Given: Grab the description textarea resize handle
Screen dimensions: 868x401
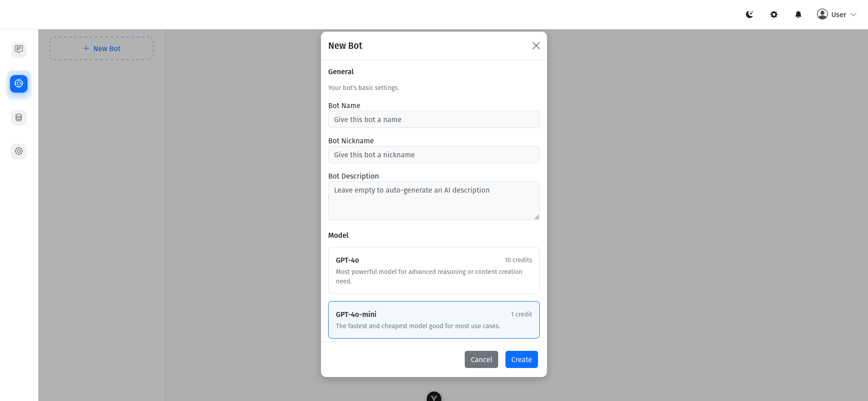Looking at the screenshot, I should click(x=537, y=217).
